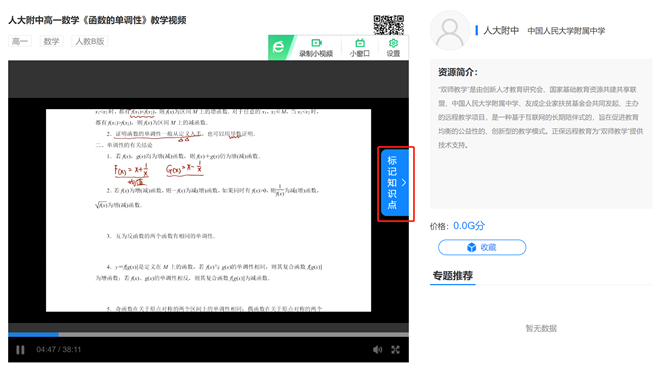
Task: Click the 人大附中 uploader name
Action: [x=501, y=31]
